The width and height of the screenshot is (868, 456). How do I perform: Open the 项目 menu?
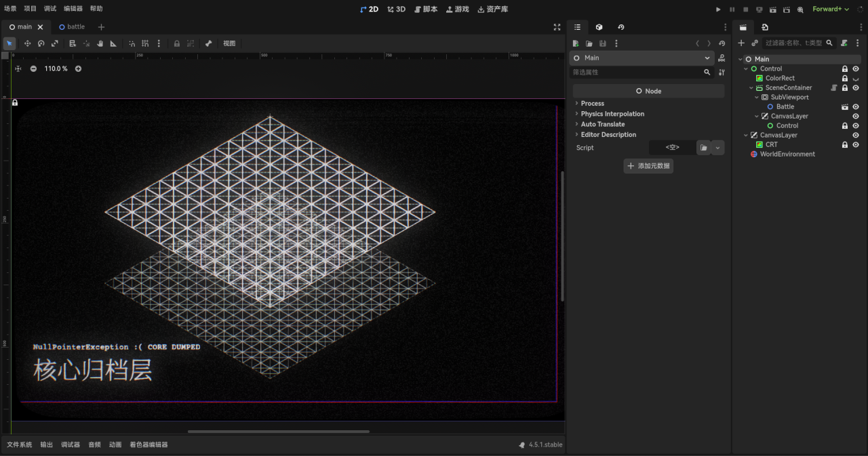(31, 9)
